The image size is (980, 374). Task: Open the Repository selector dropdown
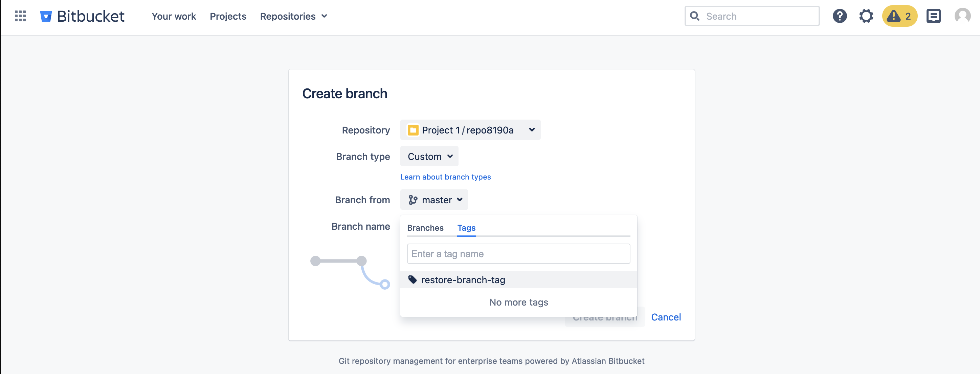470,130
